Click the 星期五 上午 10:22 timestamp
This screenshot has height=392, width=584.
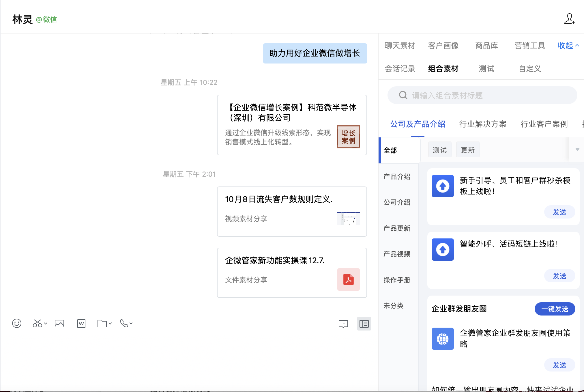tap(189, 82)
